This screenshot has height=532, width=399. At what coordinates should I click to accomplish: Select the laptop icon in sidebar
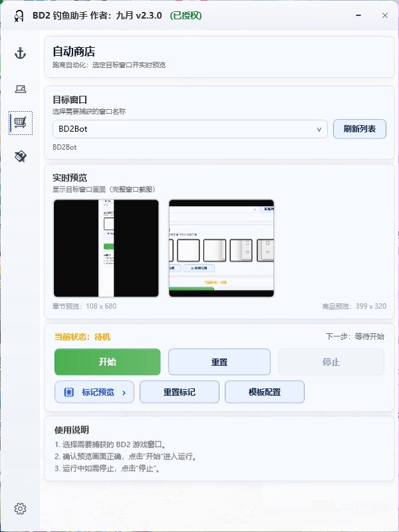[x=21, y=89]
